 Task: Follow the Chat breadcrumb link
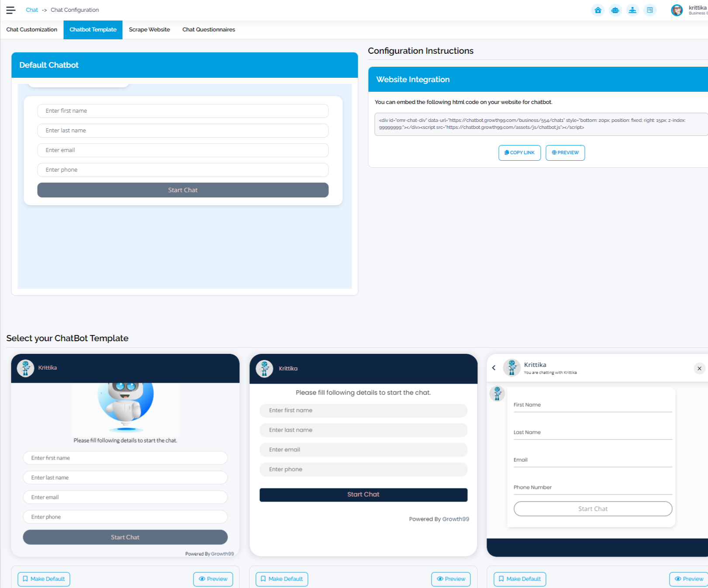click(x=32, y=10)
